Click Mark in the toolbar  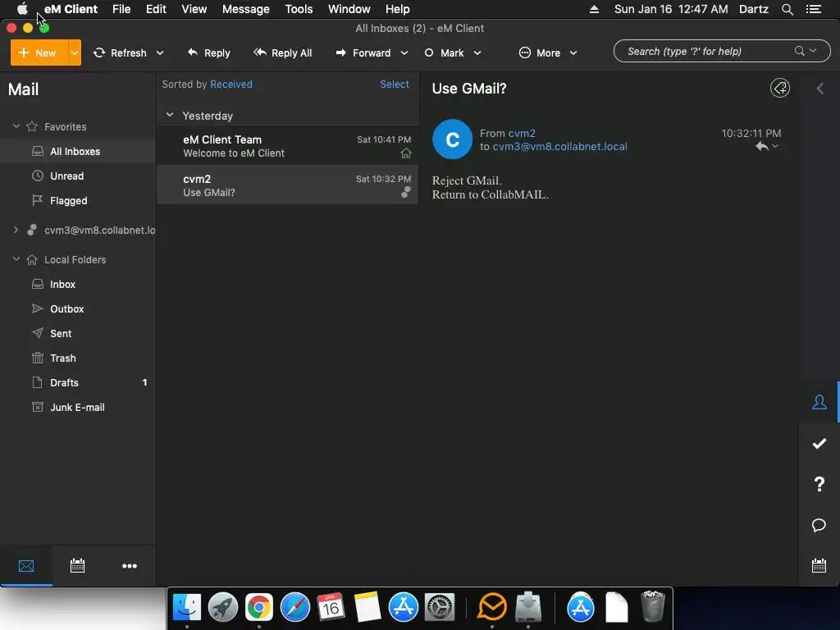(x=444, y=52)
